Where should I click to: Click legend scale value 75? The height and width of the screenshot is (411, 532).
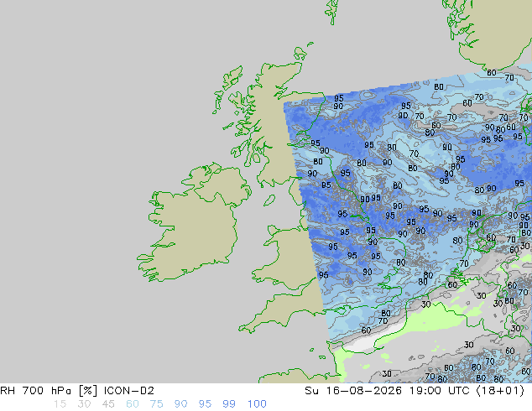click(x=156, y=404)
